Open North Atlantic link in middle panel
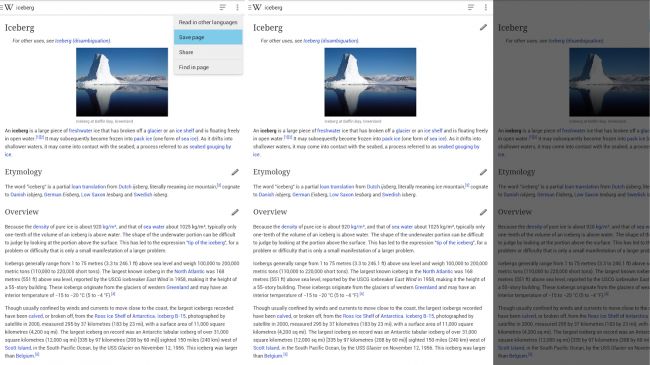The image size is (650, 365). [438, 271]
